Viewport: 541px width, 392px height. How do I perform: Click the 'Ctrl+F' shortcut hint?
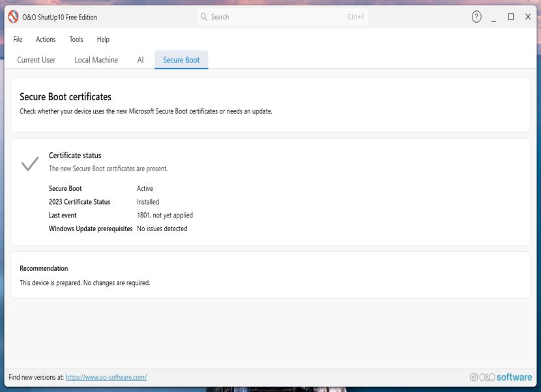(x=356, y=17)
